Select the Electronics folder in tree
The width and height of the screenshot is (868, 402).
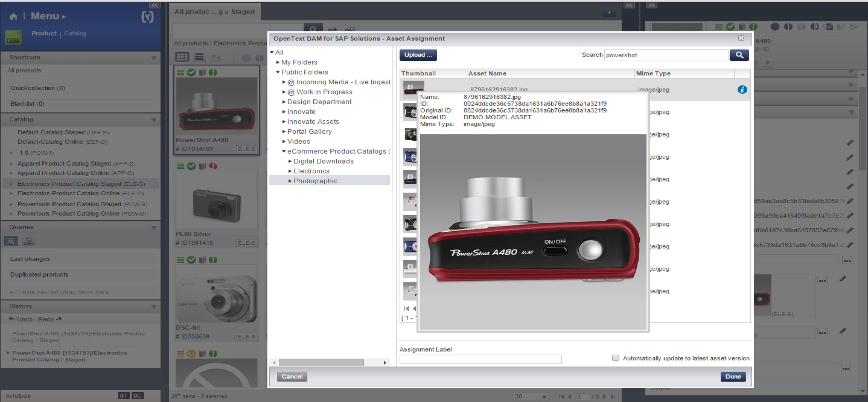(311, 171)
